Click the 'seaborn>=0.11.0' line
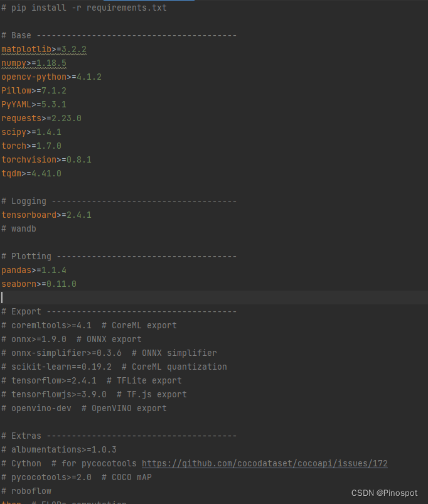428x504 pixels. click(39, 284)
